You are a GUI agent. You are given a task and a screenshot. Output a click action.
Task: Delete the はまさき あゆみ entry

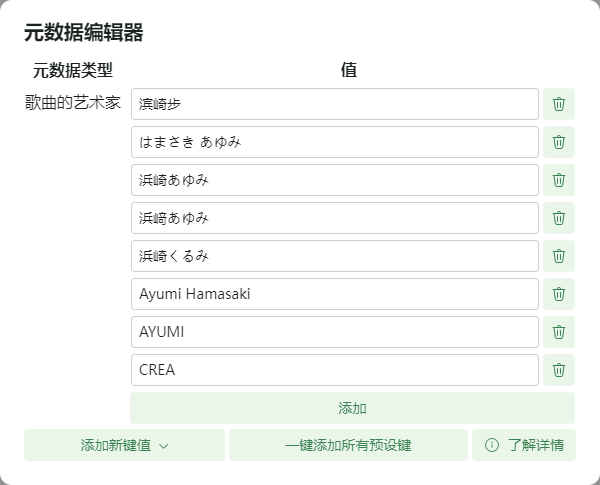559,142
